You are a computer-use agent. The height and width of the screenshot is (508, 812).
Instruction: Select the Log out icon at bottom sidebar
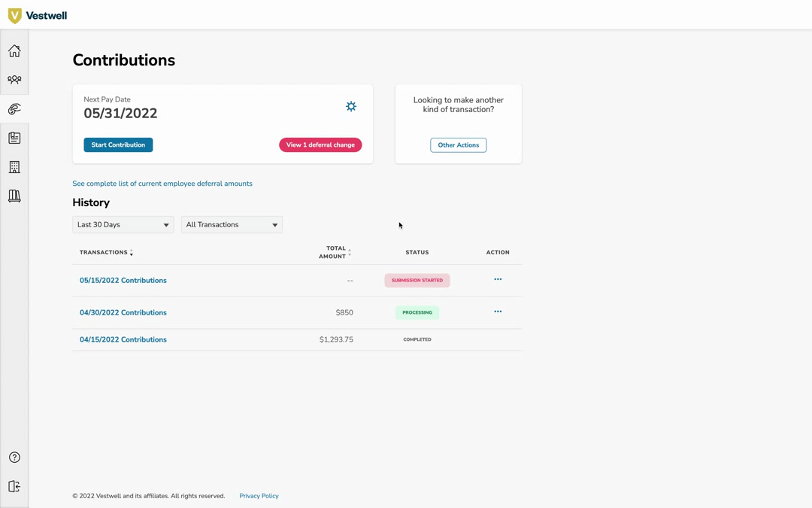point(14,486)
